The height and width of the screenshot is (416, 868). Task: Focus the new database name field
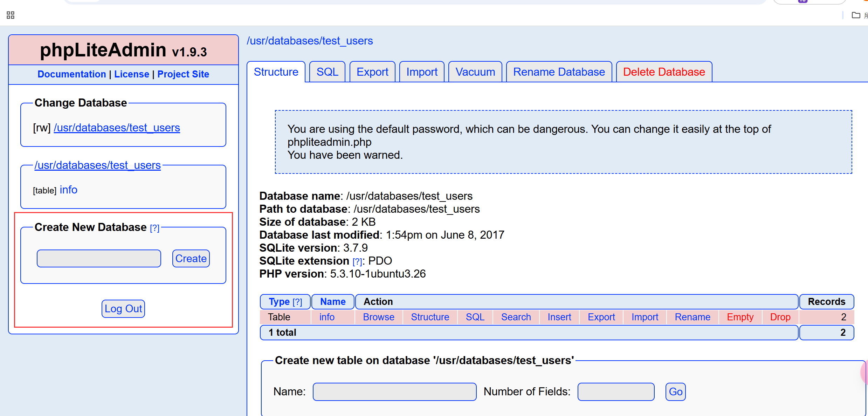pos(99,259)
